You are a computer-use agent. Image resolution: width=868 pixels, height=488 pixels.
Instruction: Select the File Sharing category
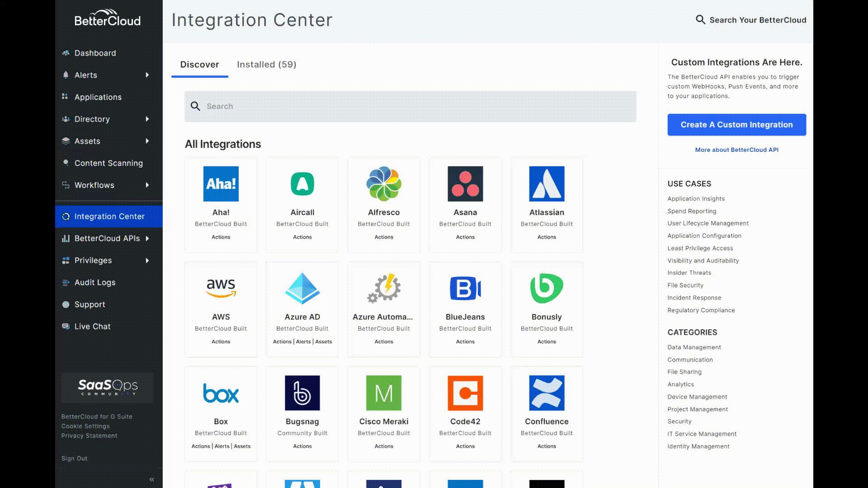[x=684, y=372]
